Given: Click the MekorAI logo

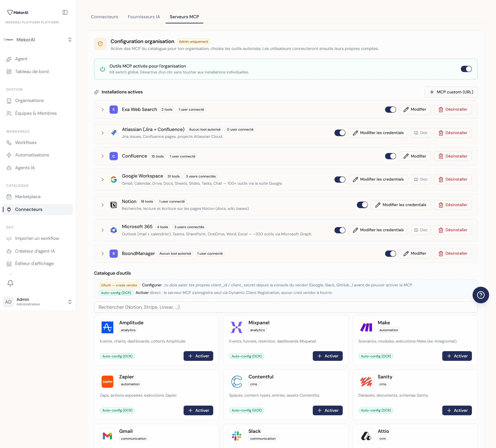Looking at the screenshot, I should point(18,12).
